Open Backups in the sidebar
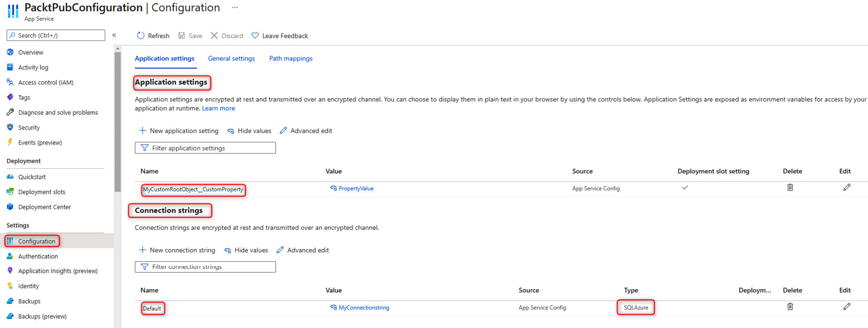Screen dimensions: 868x328 (x=29, y=301)
